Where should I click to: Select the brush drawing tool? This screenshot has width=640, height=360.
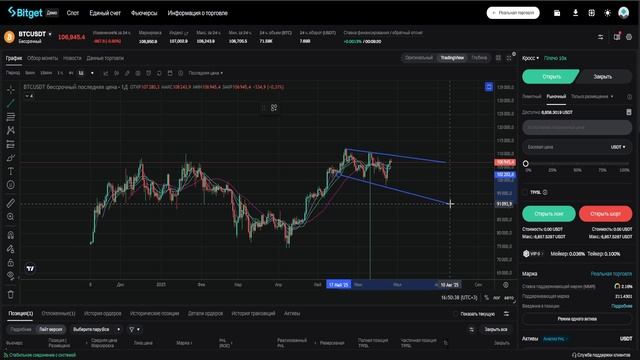click(x=11, y=158)
